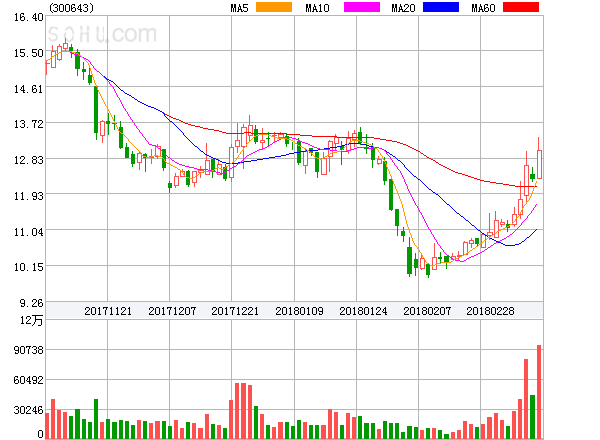Click the 90738 volume axis label
This screenshot has width=600, height=440.
point(29,350)
